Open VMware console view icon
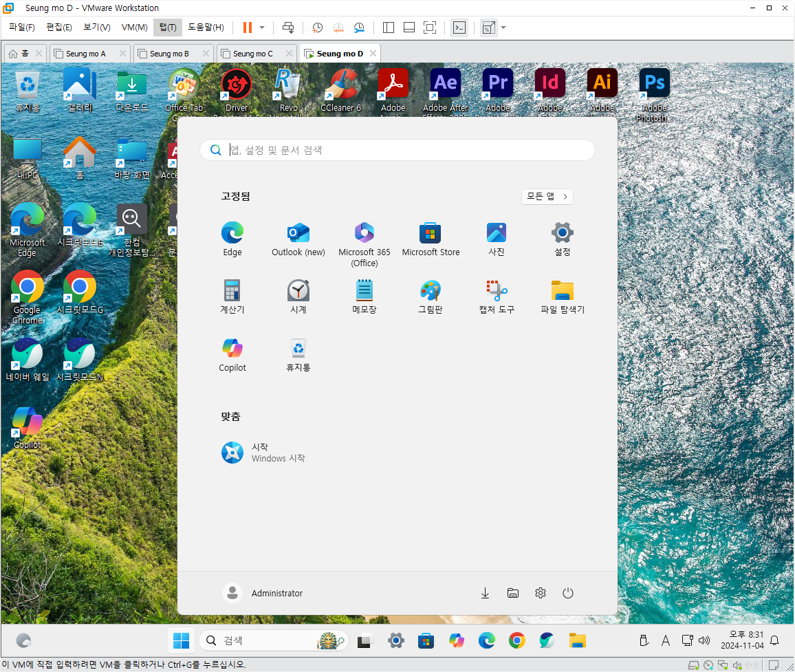Image resolution: width=795 pixels, height=672 pixels. point(459,28)
